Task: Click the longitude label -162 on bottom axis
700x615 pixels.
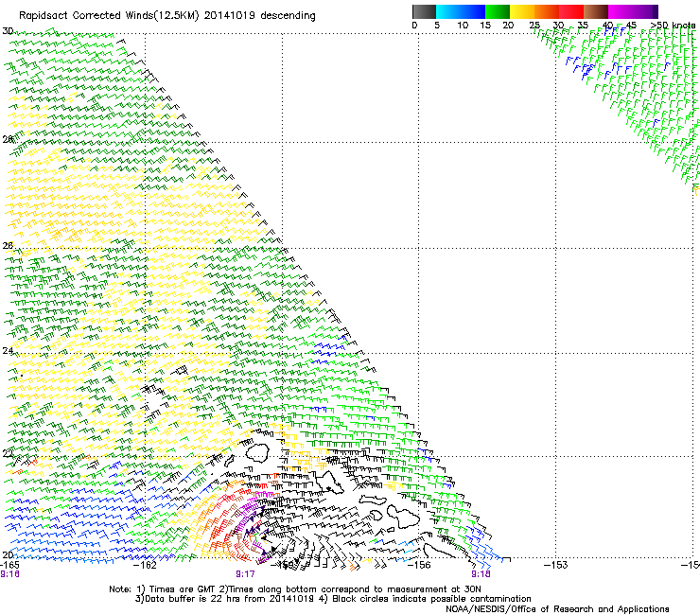Action: point(146,565)
